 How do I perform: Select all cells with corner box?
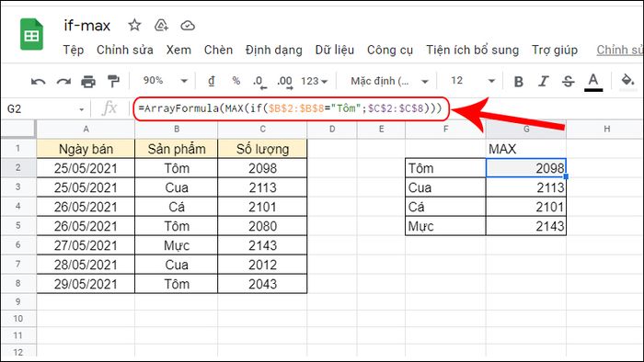coord(18,129)
